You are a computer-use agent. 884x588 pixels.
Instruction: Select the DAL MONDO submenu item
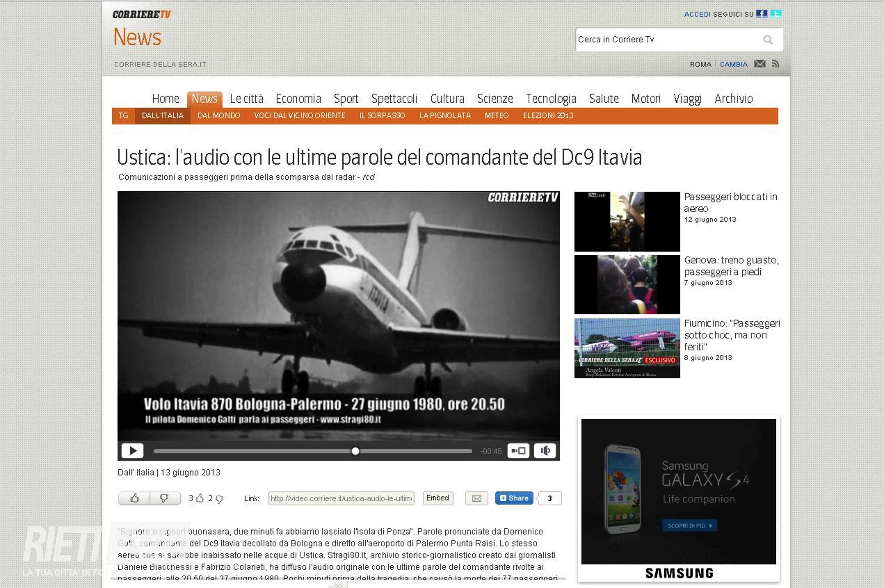(x=219, y=115)
